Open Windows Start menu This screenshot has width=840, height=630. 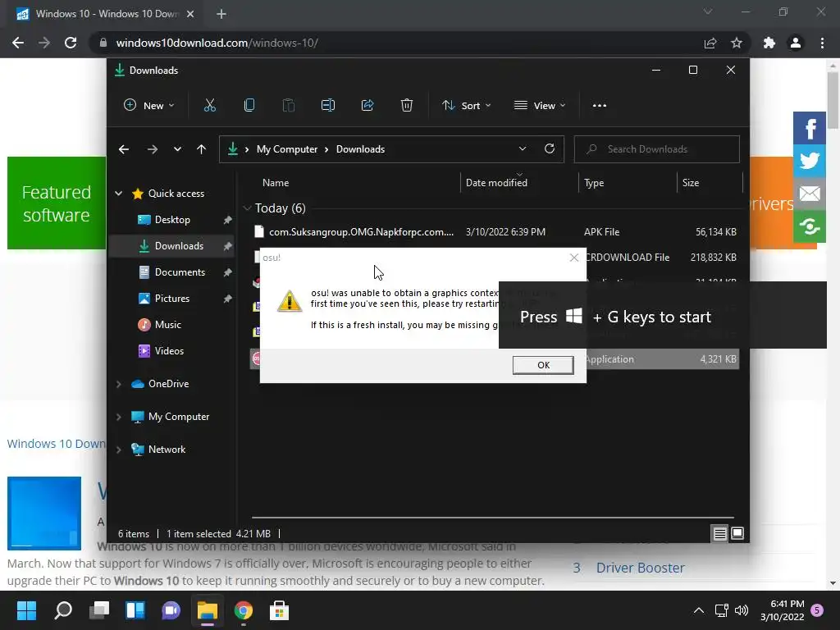point(26,610)
